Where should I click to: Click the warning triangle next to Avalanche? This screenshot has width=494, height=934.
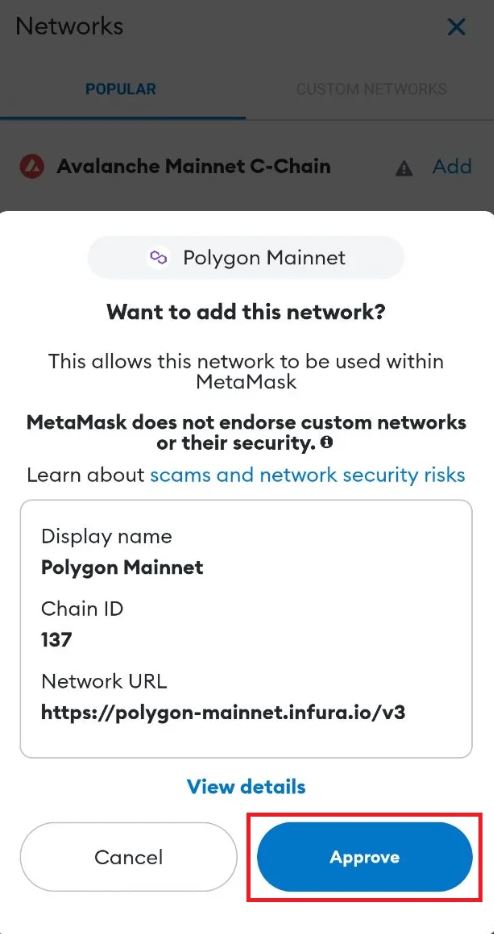pos(404,169)
